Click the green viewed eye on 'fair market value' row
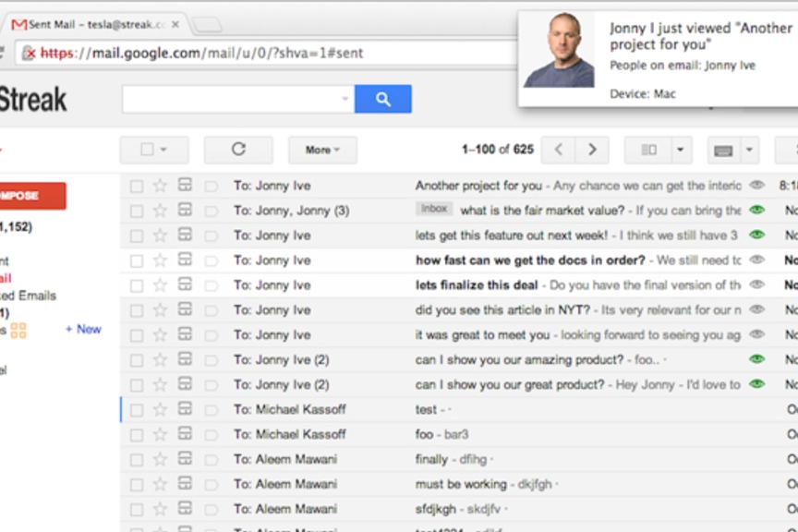 (756, 210)
